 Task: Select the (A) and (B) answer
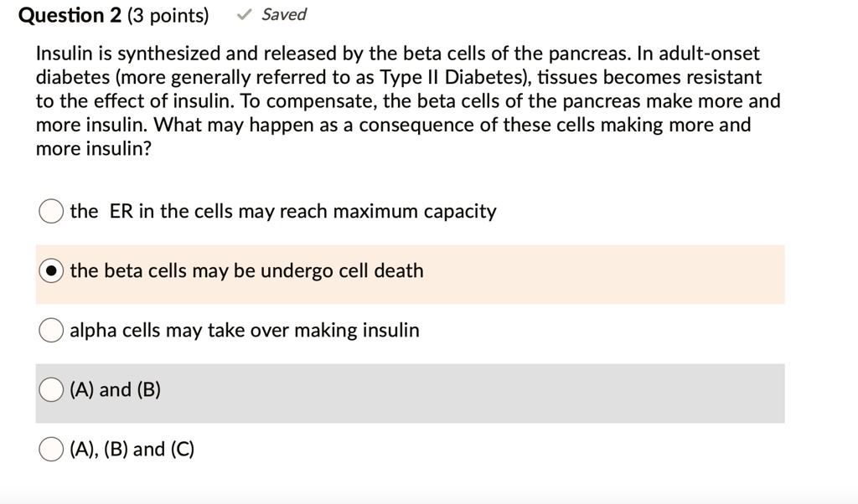pos(51,389)
